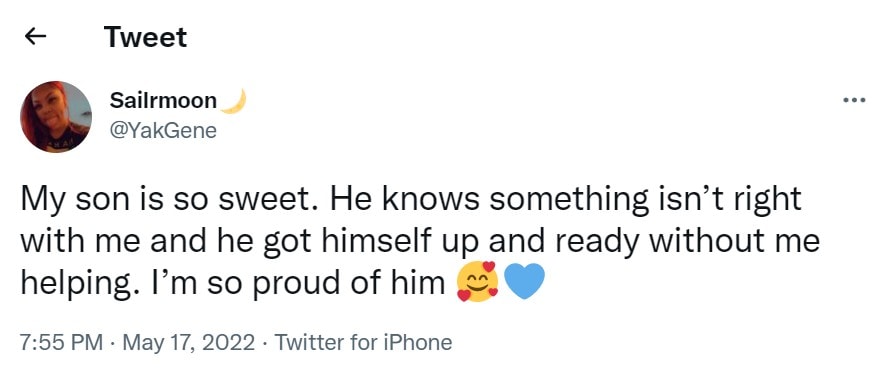Click the blue heart emoji
Image resolution: width=873 pixels, height=370 pixels.
(524, 282)
